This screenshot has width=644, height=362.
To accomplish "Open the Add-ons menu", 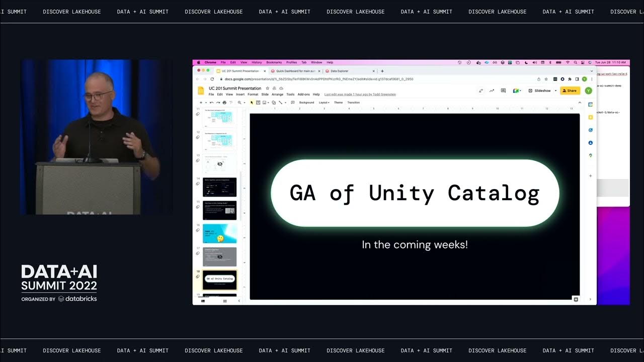I will (303, 95).
